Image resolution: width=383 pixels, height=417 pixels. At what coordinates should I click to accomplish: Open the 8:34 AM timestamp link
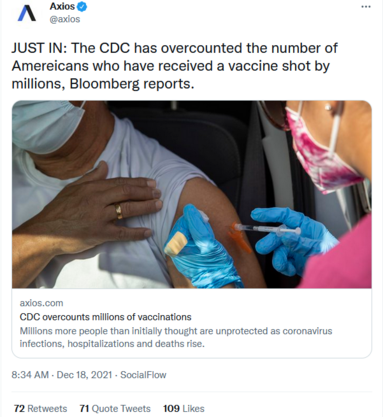coord(30,375)
